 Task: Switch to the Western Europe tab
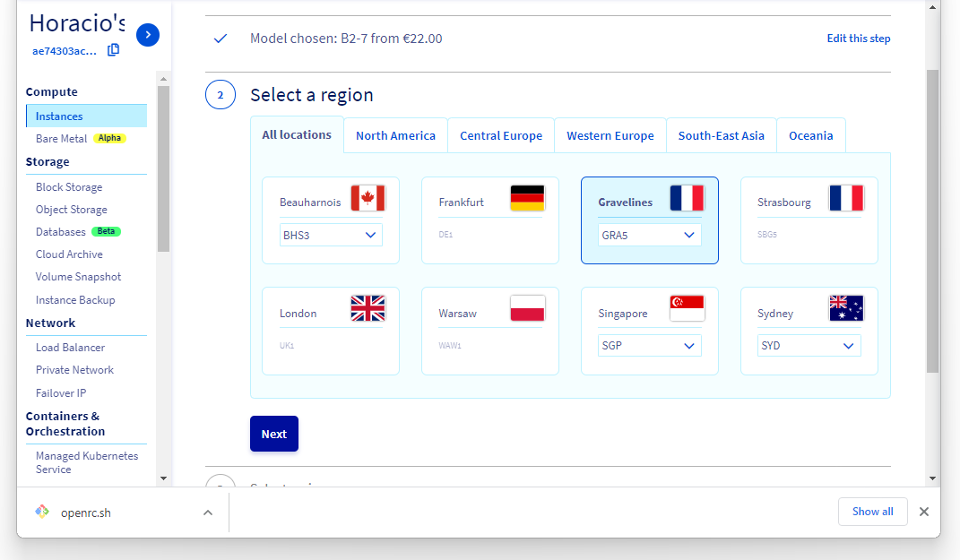click(x=610, y=136)
